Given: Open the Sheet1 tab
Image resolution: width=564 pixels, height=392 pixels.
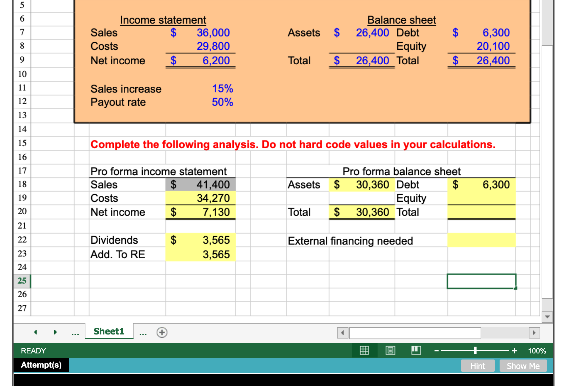Looking at the screenshot, I should pyautogui.click(x=109, y=331).
